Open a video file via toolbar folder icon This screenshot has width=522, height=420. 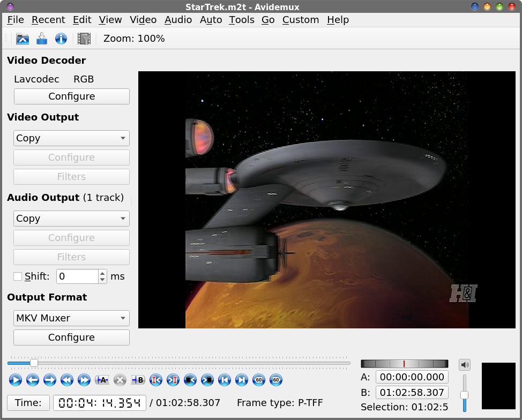tap(23, 39)
